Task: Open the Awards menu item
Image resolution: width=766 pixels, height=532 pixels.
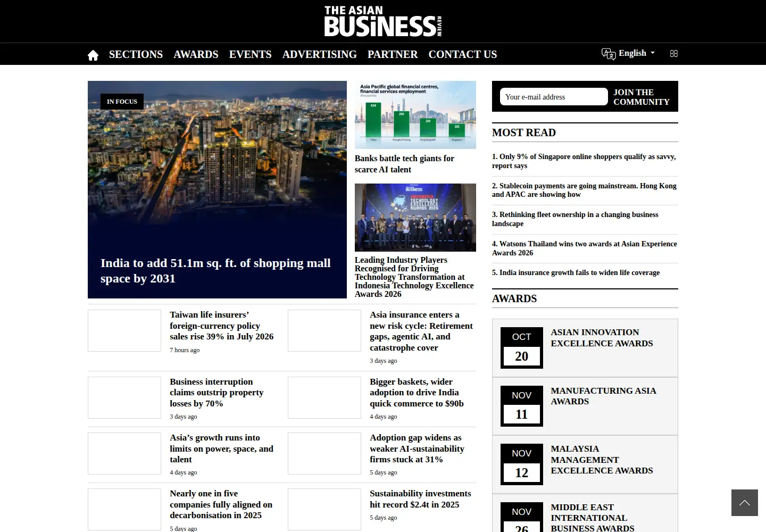Action: (x=196, y=54)
